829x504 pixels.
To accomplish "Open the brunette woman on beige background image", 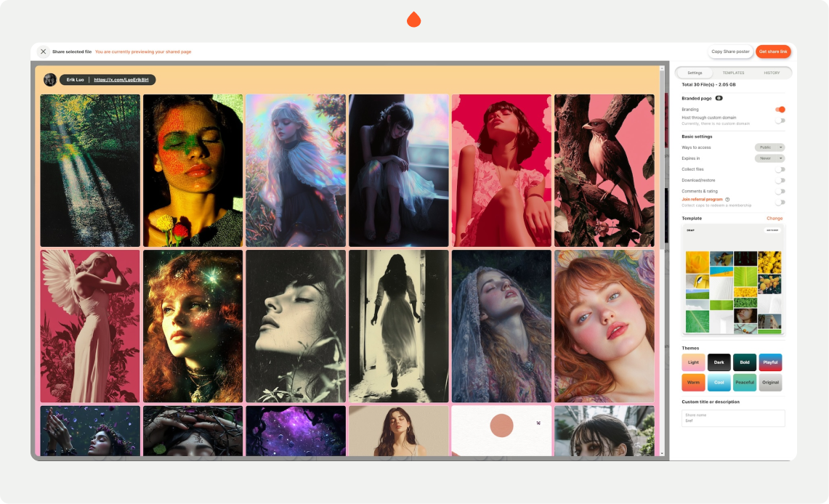I will [399, 431].
